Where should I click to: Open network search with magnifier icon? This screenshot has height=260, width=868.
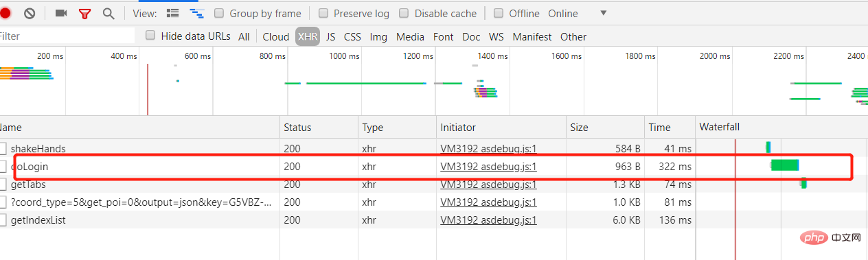tap(108, 13)
